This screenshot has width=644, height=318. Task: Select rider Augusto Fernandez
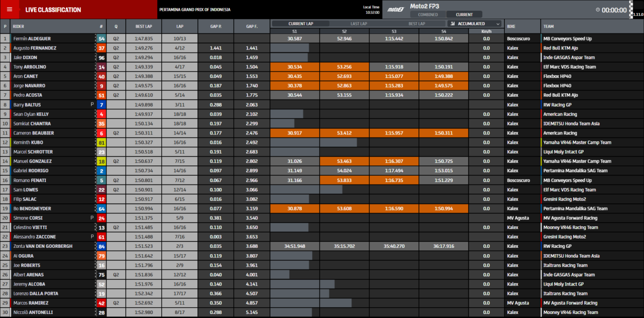coord(35,48)
